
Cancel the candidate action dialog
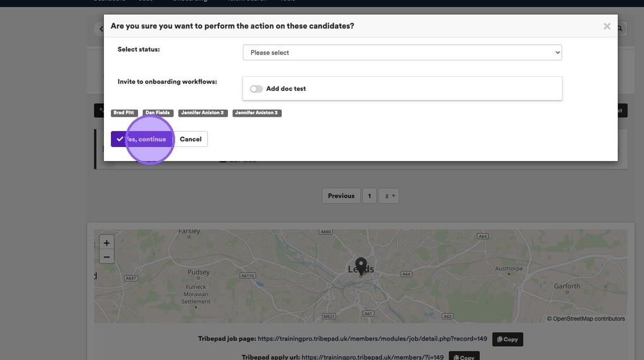pos(191,139)
